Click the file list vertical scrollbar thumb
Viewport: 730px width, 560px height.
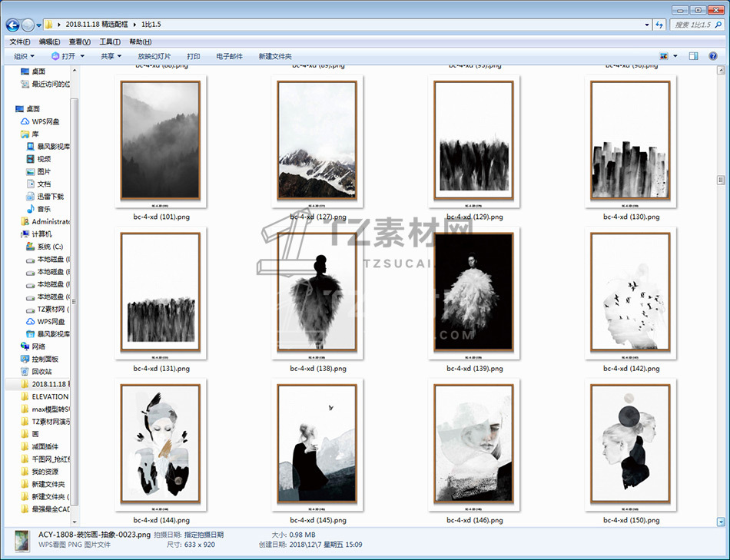[x=720, y=179]
